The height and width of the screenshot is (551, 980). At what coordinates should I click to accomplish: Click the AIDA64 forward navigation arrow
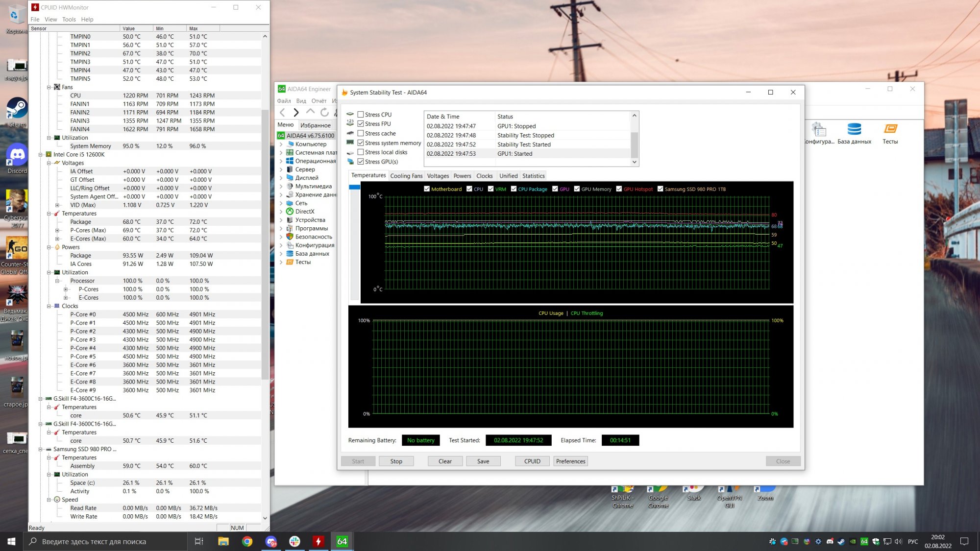296,113
